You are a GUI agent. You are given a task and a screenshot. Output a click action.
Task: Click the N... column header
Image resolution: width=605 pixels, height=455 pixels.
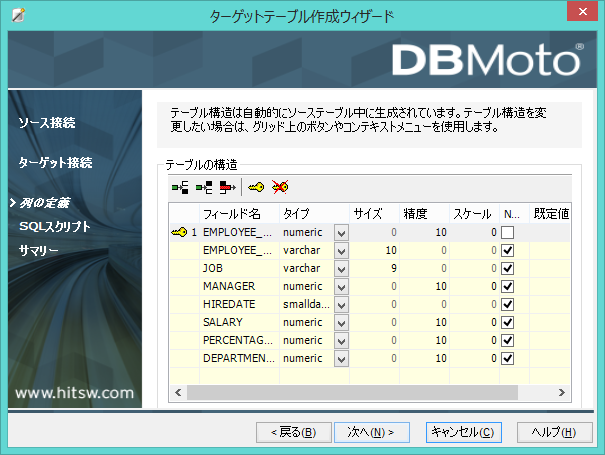click(x=514, y=213)
